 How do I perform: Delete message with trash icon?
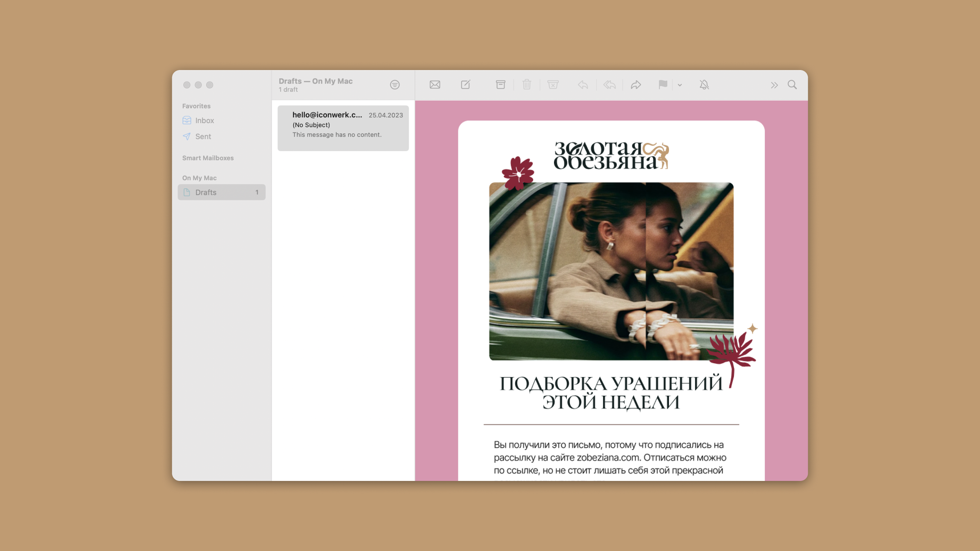526,84
